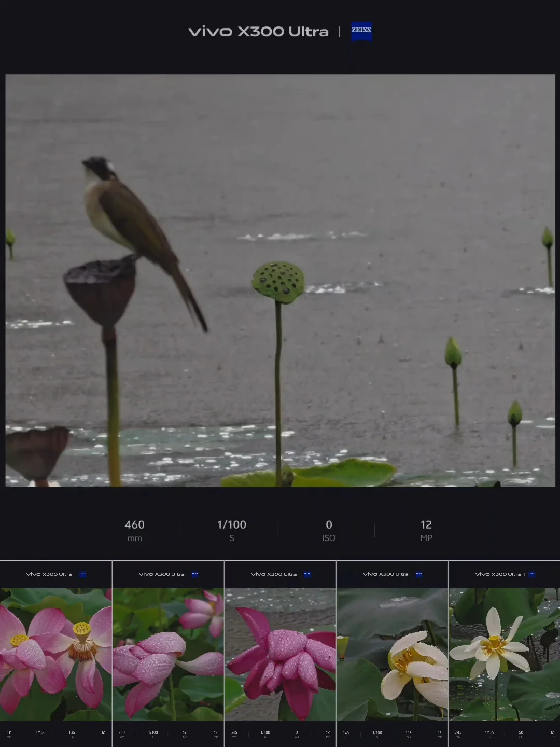Open thumbnail of pink lotus with bud above
560x747 pixels.
168,654
